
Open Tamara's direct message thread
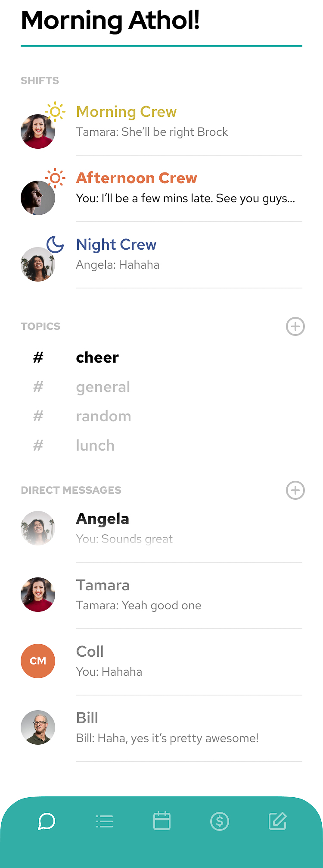(161, 595)
